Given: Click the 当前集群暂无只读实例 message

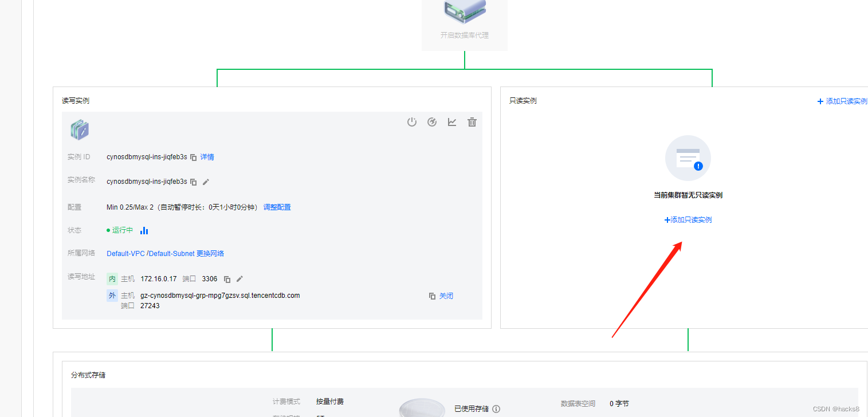Looking at the screenshot, I should pyautogui.click(x=688, y=195).
